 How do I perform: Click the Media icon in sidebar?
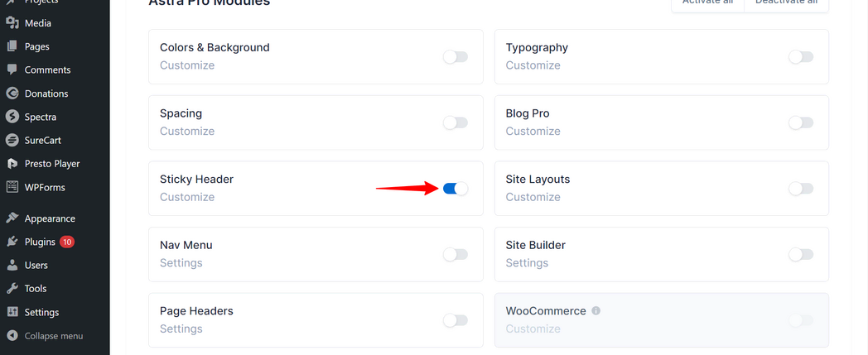click(12, 23)
